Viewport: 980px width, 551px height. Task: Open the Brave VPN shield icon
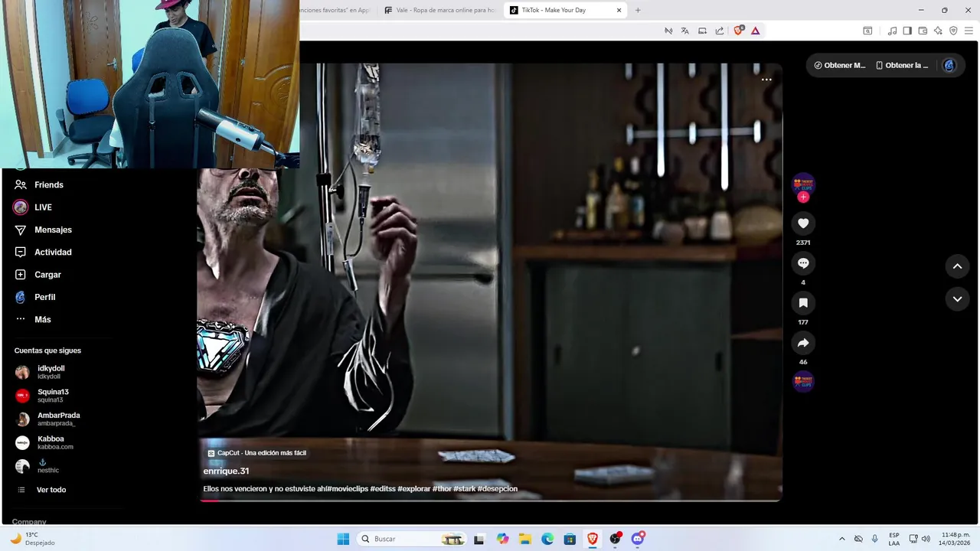(x=953, y=31)
